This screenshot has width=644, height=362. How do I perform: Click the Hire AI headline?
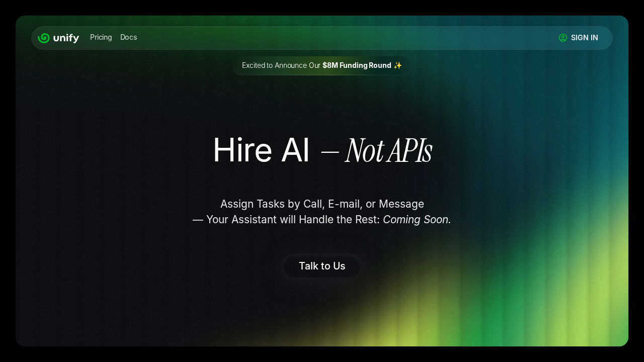click(x=261, y=150)
